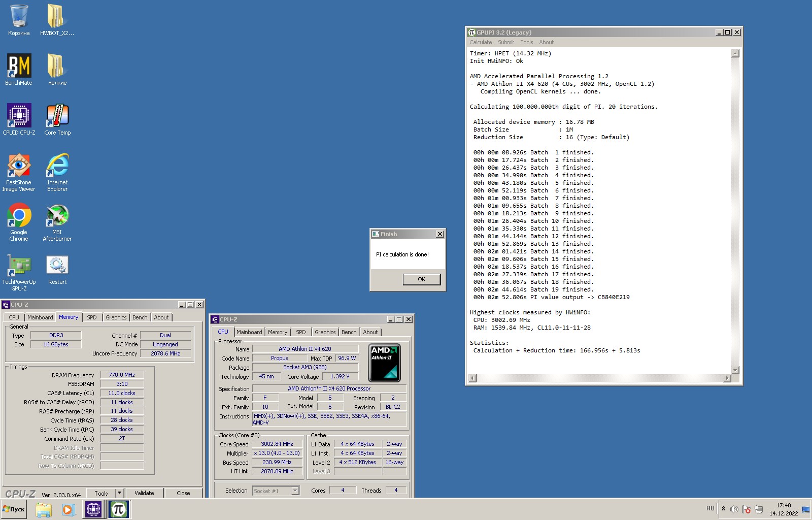
Task: Open Windows Media Player taskbar icon
Action: (68, 509)
